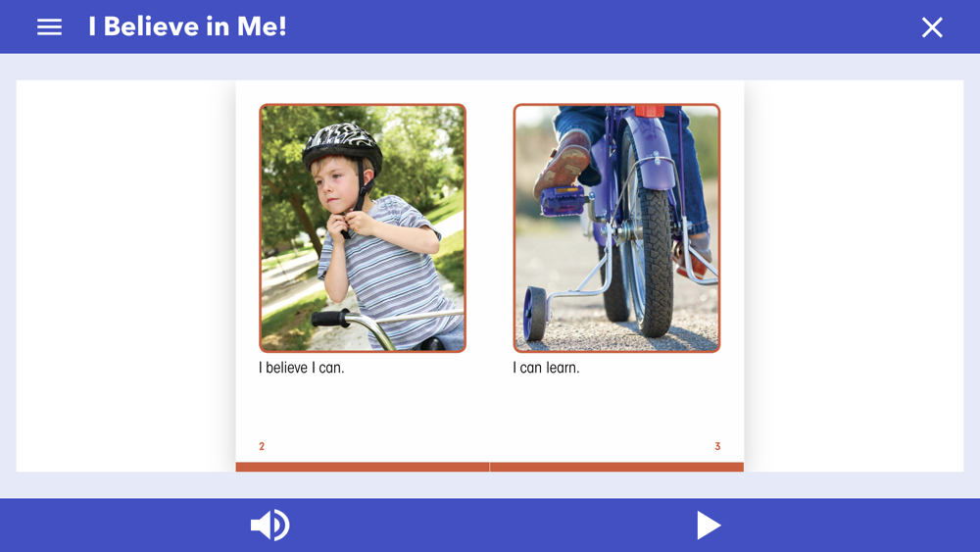Click the word "believe" in the caption

287,368
